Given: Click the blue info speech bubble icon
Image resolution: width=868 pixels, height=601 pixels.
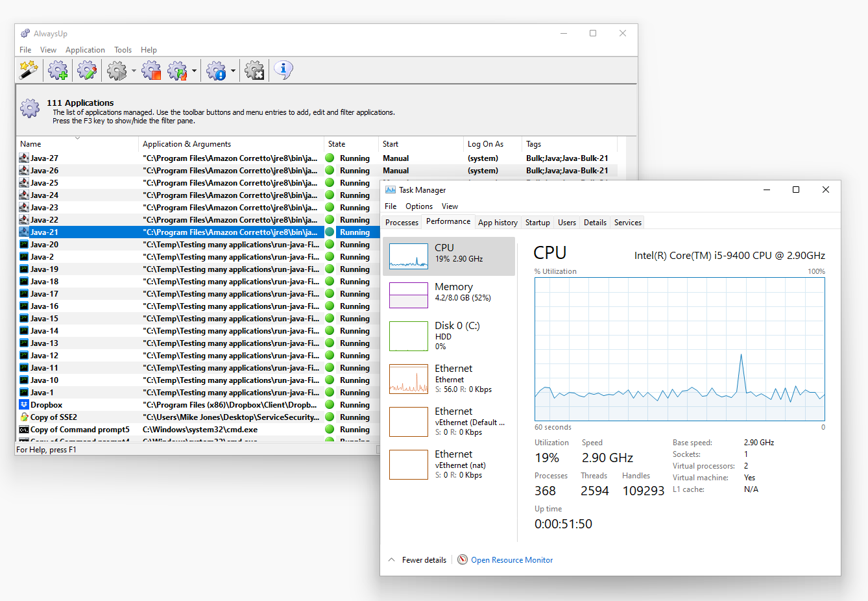Looking at the screenshot, I should pos(283,69).
